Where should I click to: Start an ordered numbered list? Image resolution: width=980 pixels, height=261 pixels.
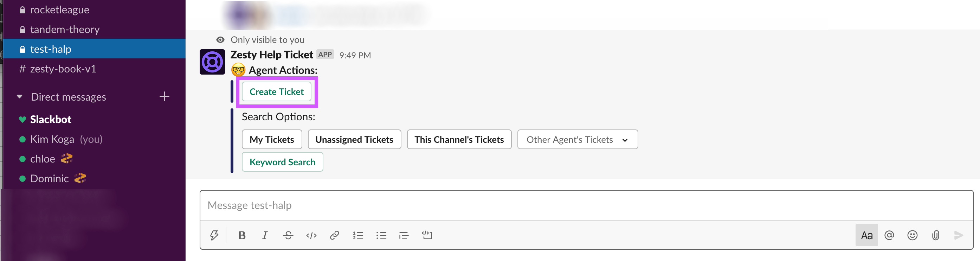[x=357, y=235]
